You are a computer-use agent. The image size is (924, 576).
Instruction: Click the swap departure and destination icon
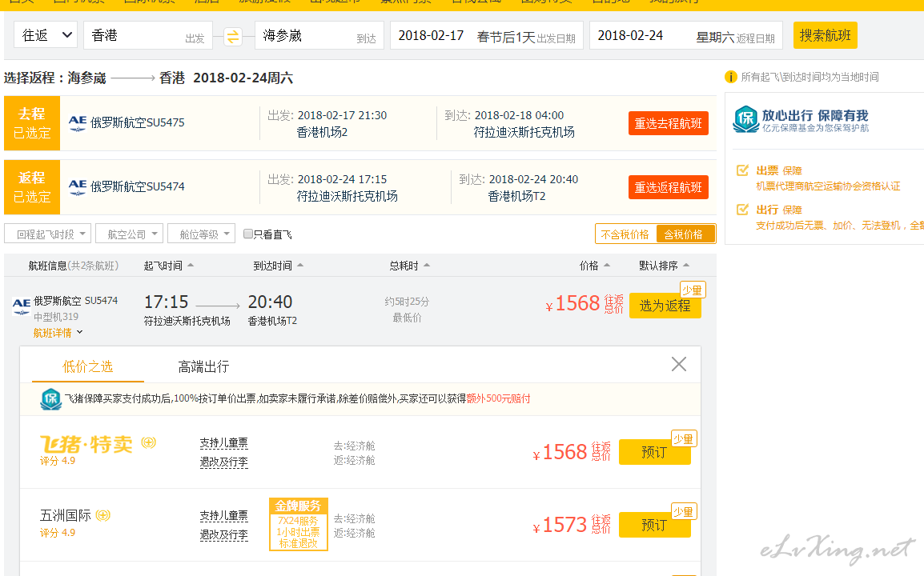click(x=232, y=36)
